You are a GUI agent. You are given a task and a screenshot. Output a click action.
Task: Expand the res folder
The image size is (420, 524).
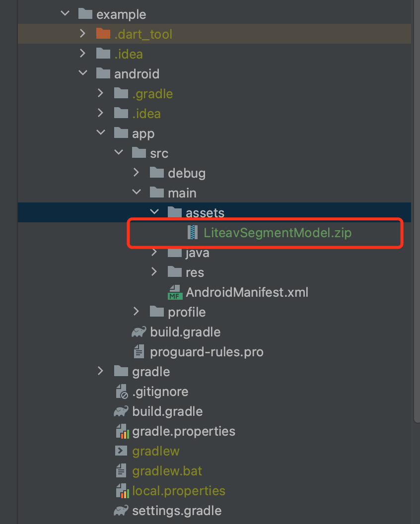coord(154,272)
